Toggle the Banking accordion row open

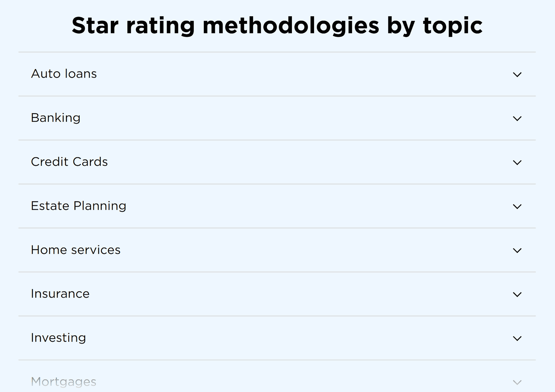point(277,118)
